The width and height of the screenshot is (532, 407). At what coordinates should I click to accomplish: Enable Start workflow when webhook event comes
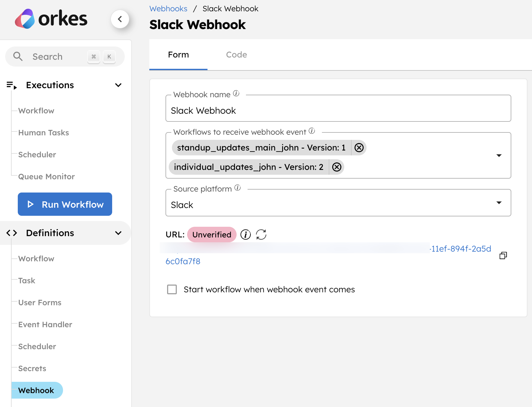pos(172,289)
